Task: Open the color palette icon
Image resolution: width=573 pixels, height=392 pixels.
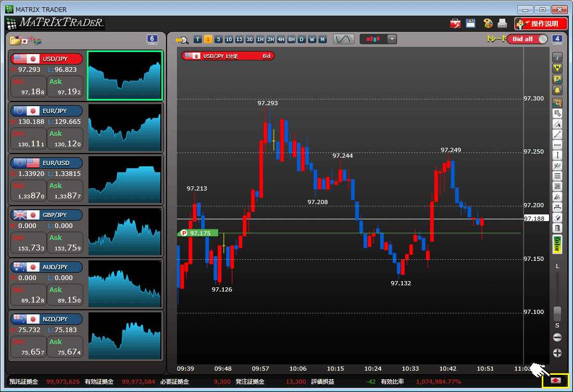Action: (488, 23)
